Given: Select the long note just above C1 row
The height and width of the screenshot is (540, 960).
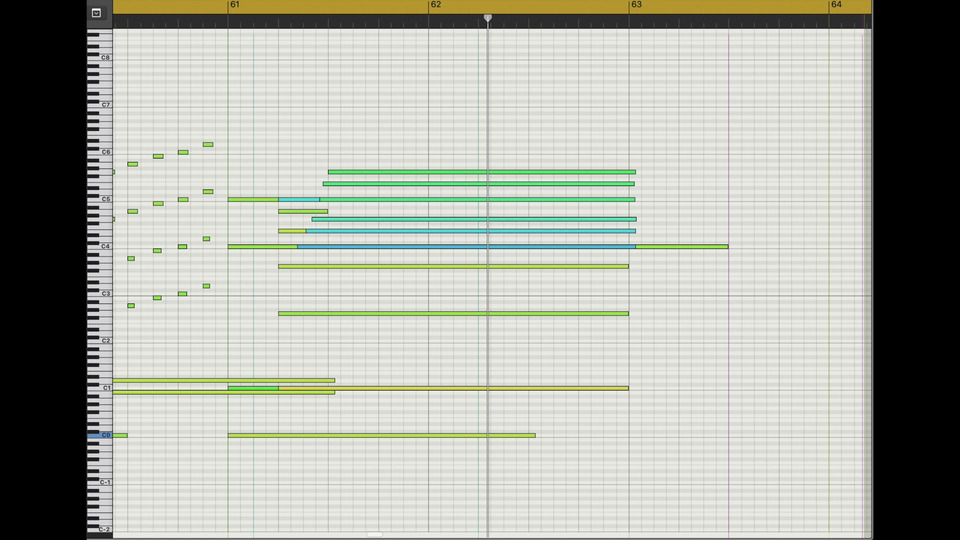Looking at the screenshot, I should coord(223,380).
